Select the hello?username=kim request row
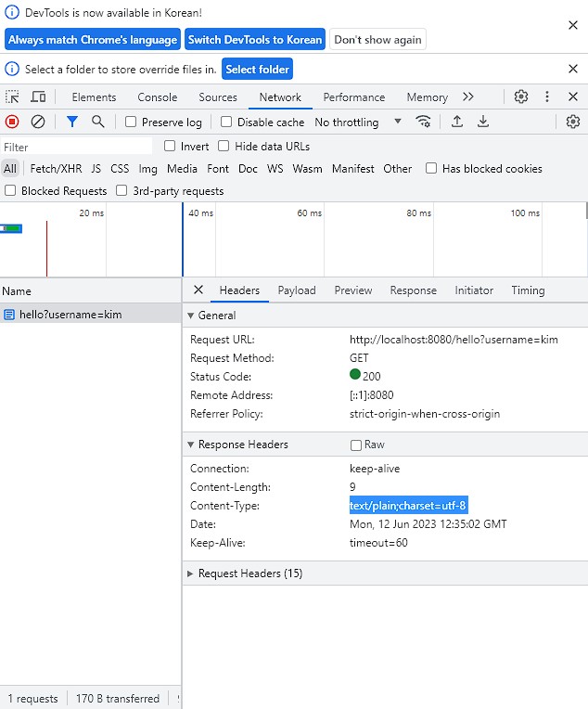The height and width of the screenshot is (709, 588). (90, 315)
